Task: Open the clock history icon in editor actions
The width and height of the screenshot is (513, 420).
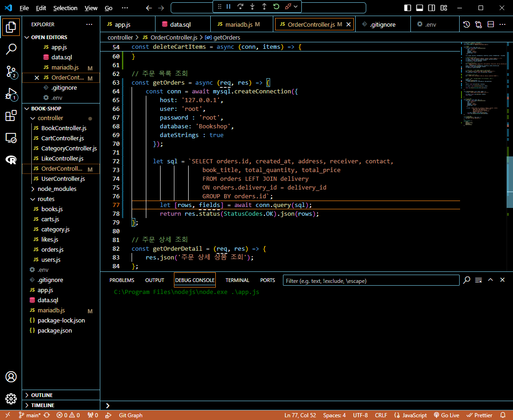Action: (467, 24)
